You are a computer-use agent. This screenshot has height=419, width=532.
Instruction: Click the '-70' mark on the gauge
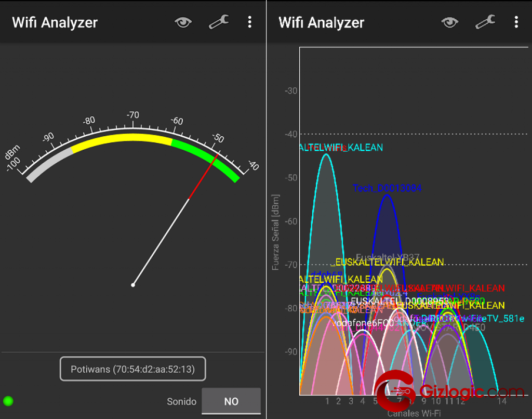coord(132,115)
